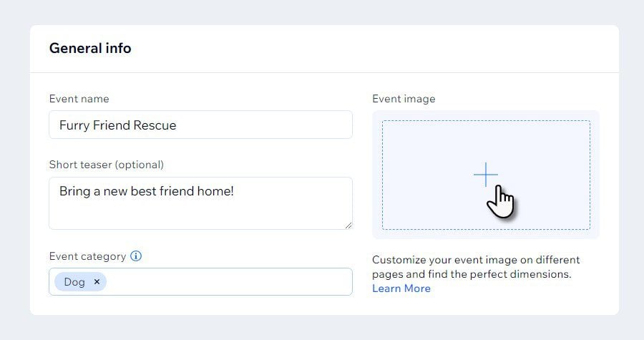Click the info icon beside Event category

pos(136,256)
